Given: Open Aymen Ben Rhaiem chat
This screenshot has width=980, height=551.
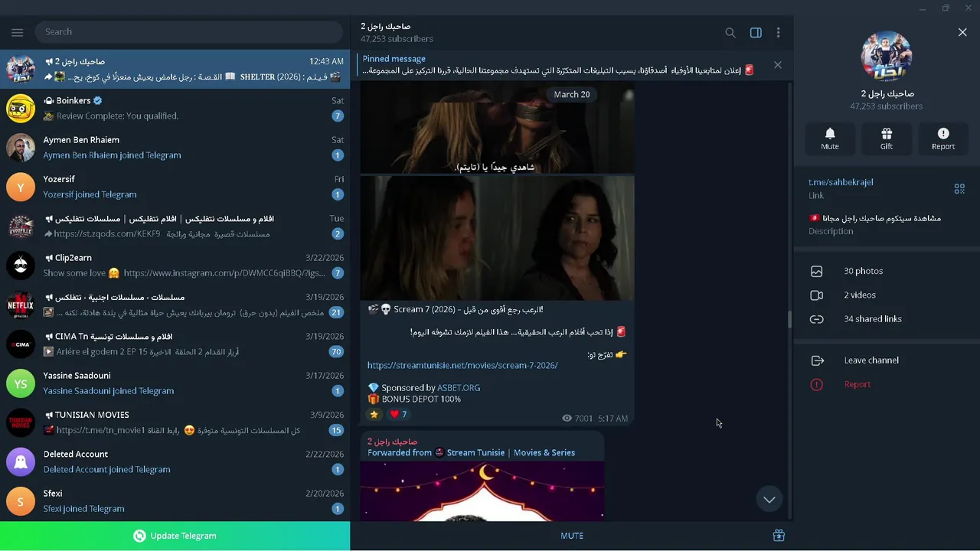Looking at the screenshot, I should pyautogui.click(x=175, y=148).
